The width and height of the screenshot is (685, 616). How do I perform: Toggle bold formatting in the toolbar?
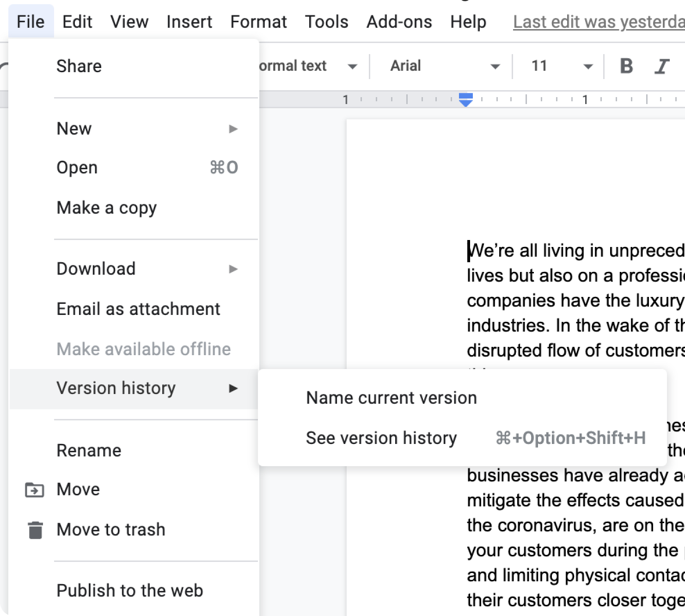[626, 66]
